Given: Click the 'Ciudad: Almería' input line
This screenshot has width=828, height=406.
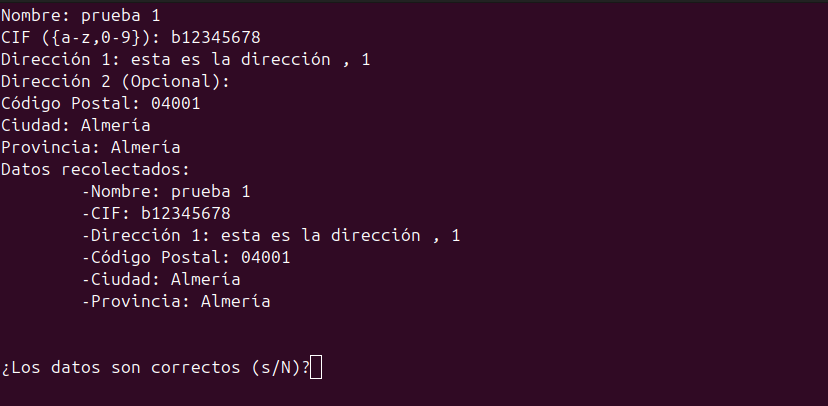Looking at the screenshot, I should pos(76,126).
